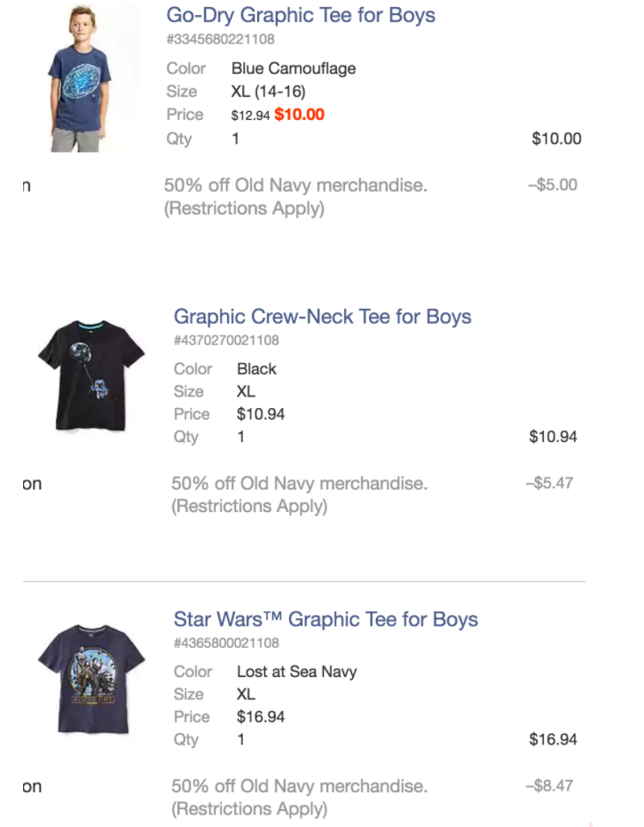644x827 pixels.
Task: Select item number #4370270021108
Action: tap(226, 340)
